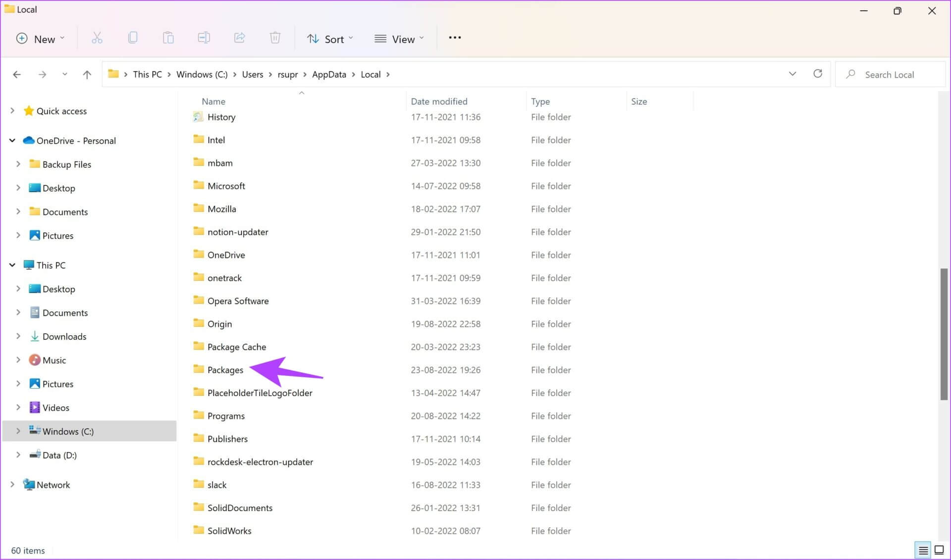Click the Share icon in toolbar
This screenshot has width=951, height=560.
pos(240,38)
